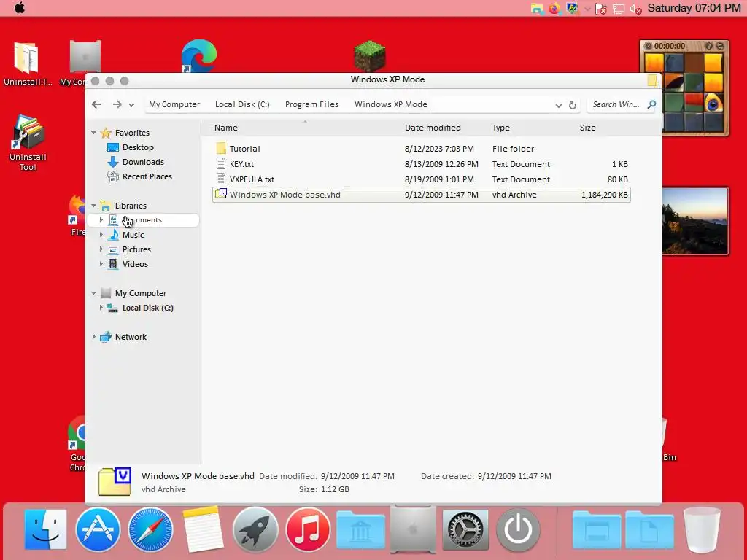Viewport: 747px width, 560px height.
Task: Sort files by Date modified column
Action: click(x=433, y=128)
